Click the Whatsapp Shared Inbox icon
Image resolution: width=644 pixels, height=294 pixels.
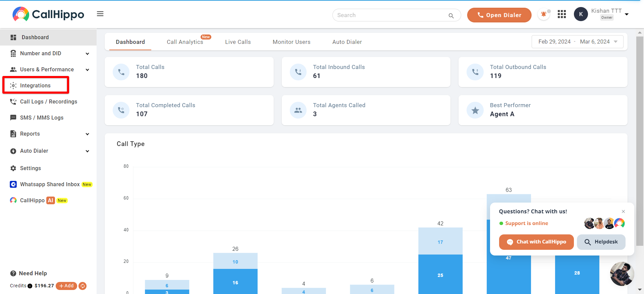13,184
